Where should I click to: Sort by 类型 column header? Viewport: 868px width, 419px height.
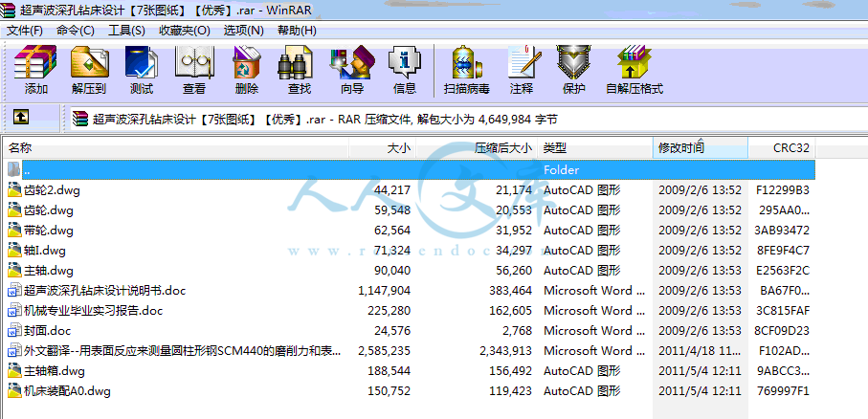pyautogui.click(x=595, y=147)
